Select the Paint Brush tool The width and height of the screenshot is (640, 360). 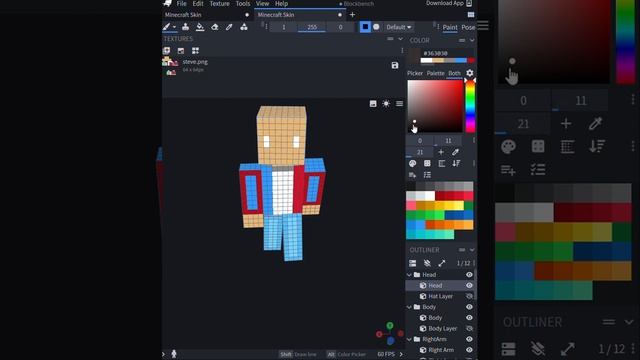tap(167, 27)
